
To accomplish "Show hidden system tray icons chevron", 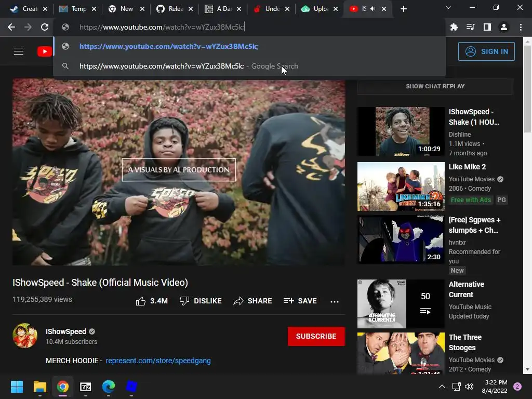I will pyautogui.click(x=442, y=387).
